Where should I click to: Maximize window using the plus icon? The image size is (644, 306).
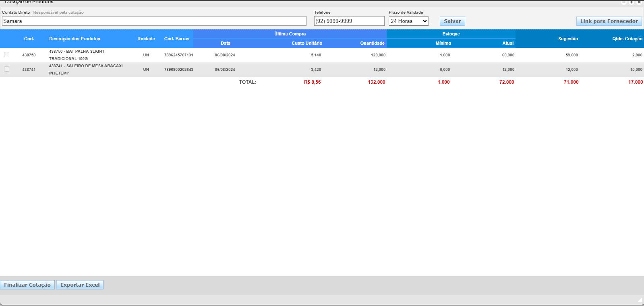point(632,2)
